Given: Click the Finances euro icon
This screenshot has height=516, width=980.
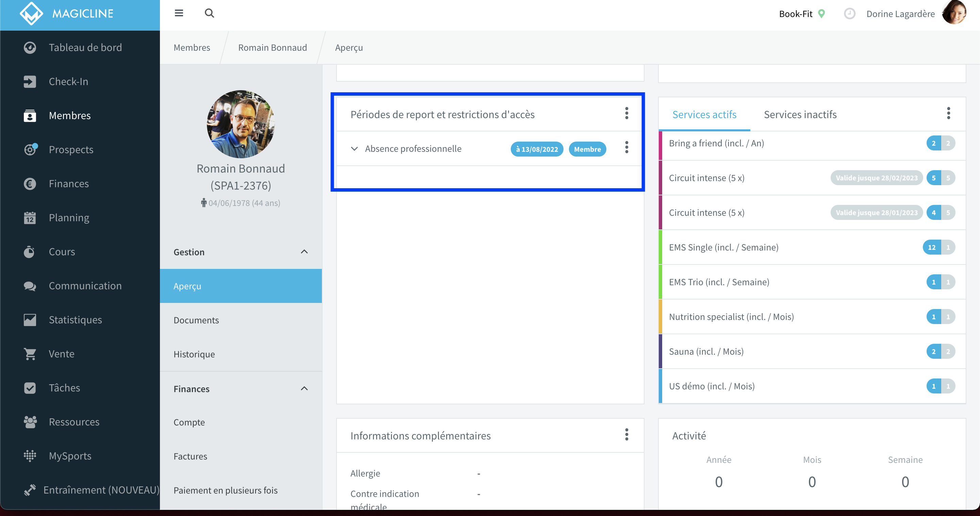Looking at the screenshot, I should (x=30, y=184).
